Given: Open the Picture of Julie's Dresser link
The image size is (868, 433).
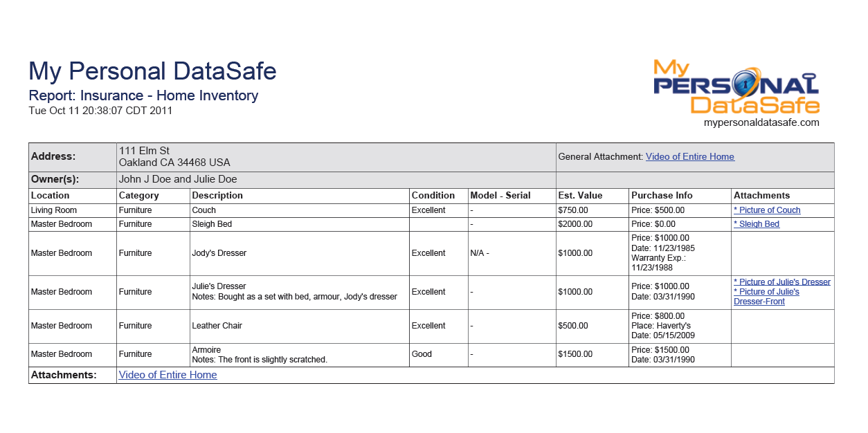Looking at the screenshot, I should click(782, 282).
